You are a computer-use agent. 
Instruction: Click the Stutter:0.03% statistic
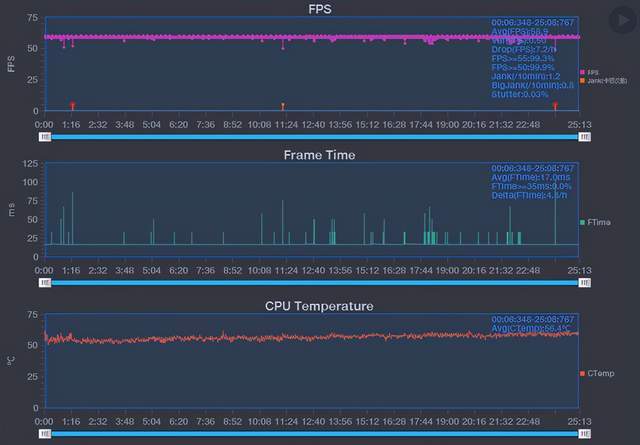pyautogui.click(x=520, y=94)
